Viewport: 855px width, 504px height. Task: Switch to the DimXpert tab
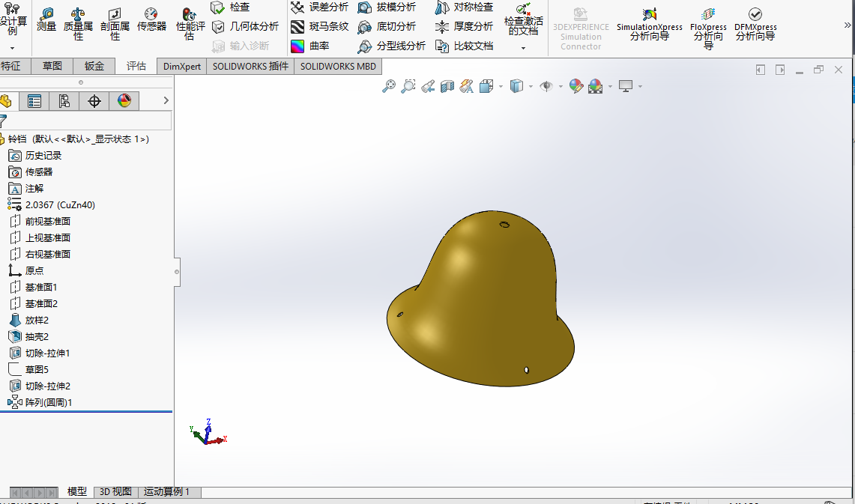coord(181,66)
